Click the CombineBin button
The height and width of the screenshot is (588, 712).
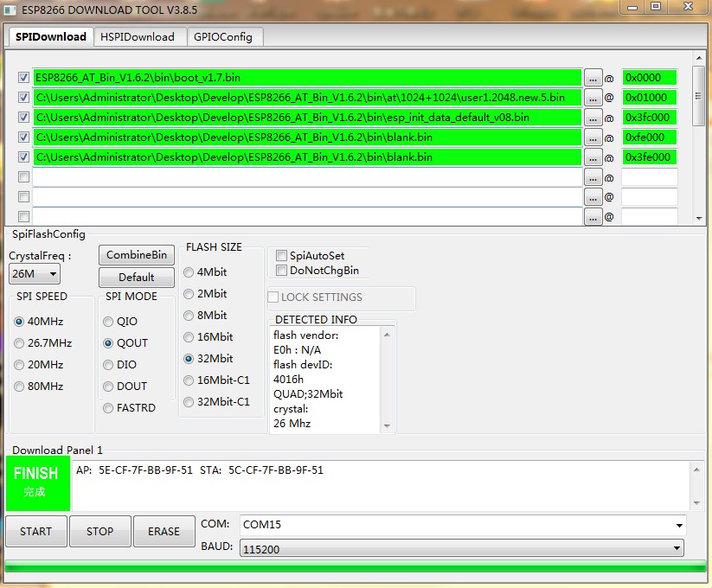[x=137, y=255]
